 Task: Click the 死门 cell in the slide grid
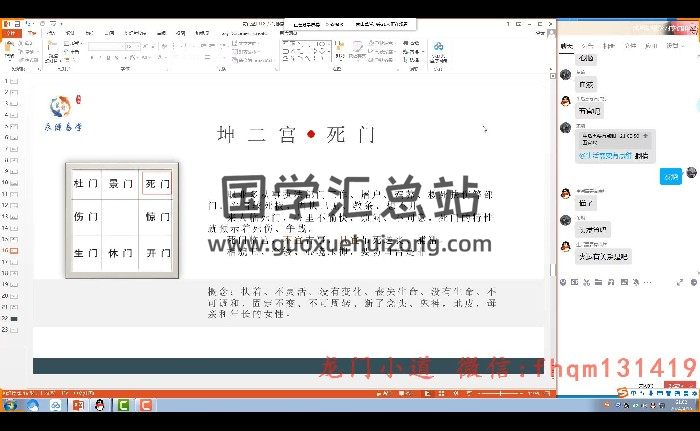pyautogui.click(x=157, y=183)
